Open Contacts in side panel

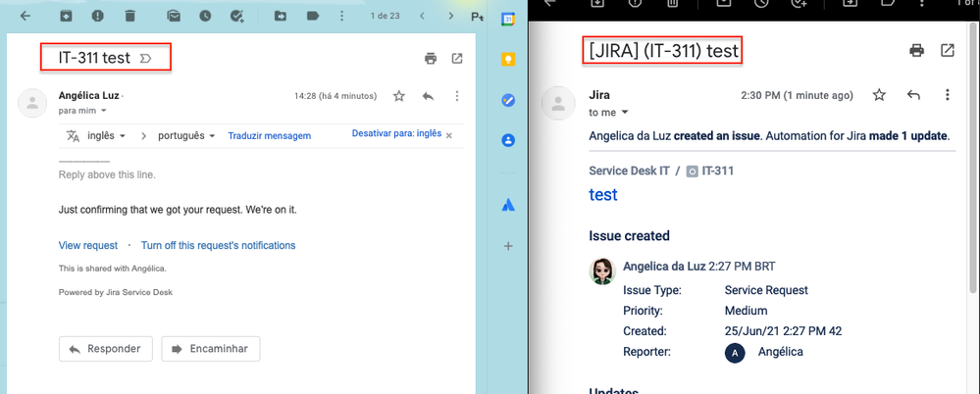pos(508,140)
